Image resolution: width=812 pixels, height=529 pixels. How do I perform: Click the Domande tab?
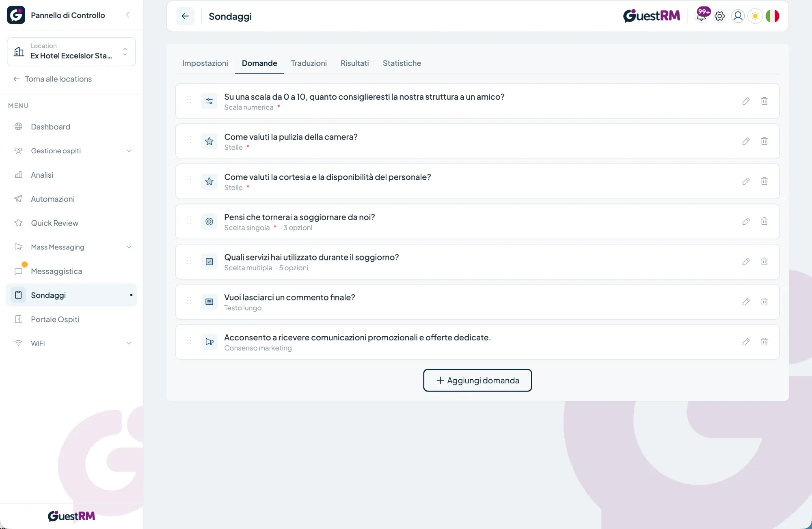259,63
